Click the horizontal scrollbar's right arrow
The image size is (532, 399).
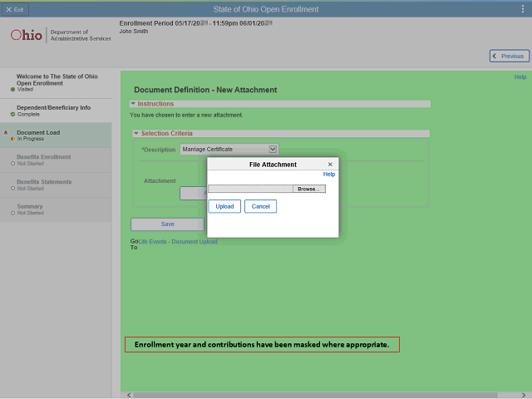point(524,395)
